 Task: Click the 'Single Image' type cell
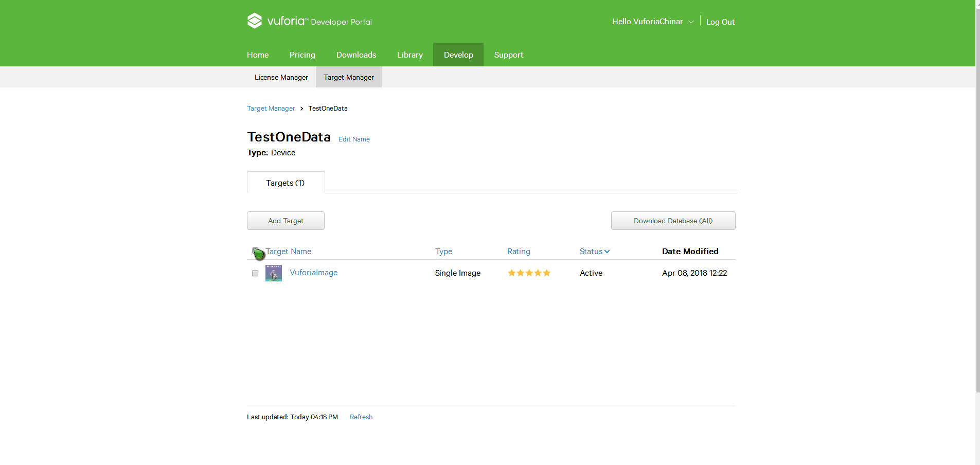pyautogui.click(x=458, y=273)
